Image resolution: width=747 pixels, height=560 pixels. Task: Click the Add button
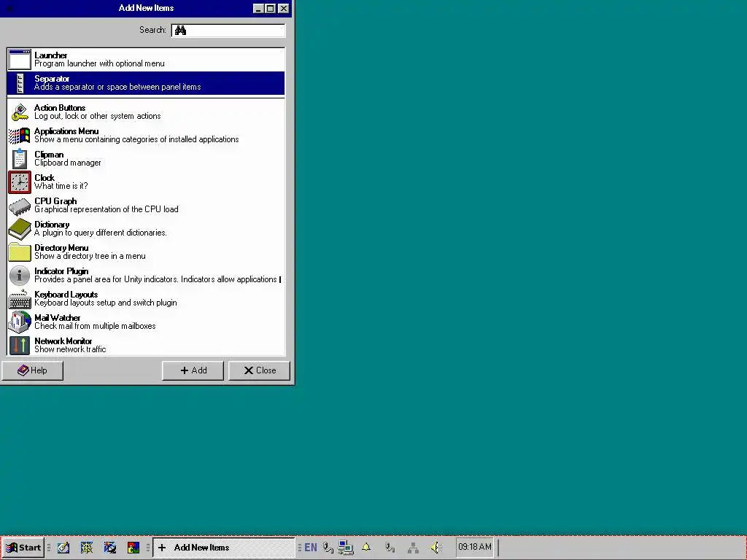(x=193, y=370)
